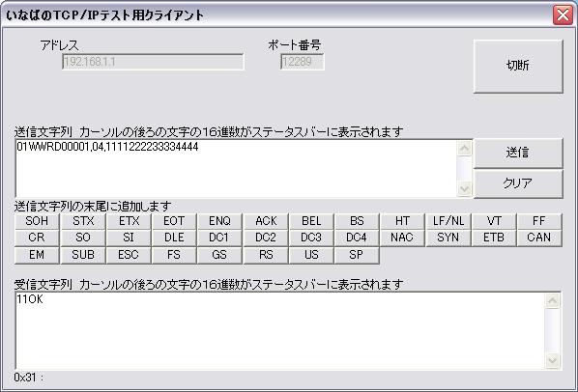
Task: Close the TCP/IP test client window
Action: [x=563, y=15]
